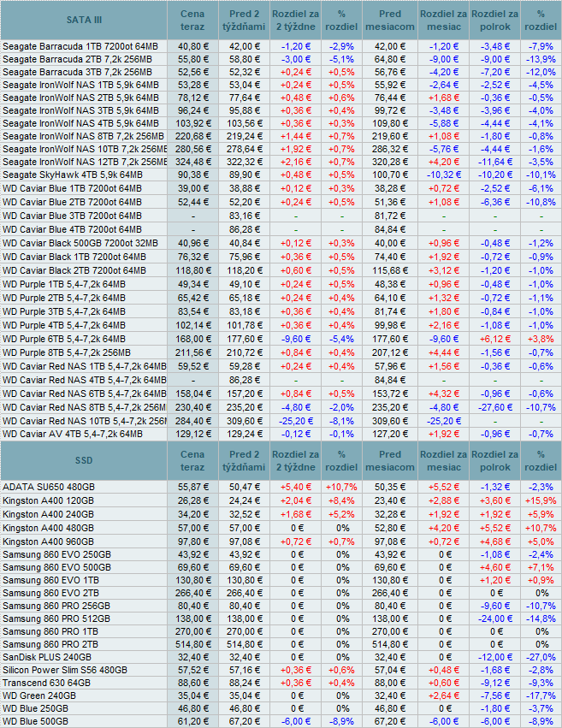Click WD Caviar Black 2TB price 118,80 €
Viewport: 562px width, 728px height.
[193, 270]
